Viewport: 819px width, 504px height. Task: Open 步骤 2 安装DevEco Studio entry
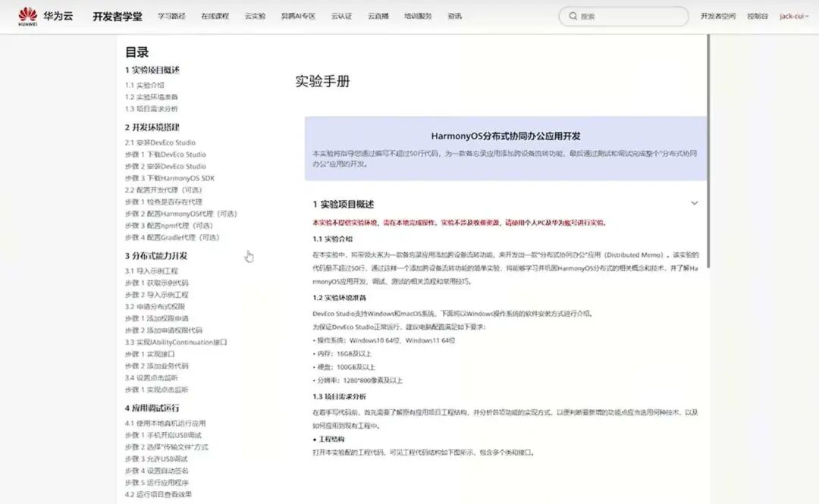coord(165,167)
